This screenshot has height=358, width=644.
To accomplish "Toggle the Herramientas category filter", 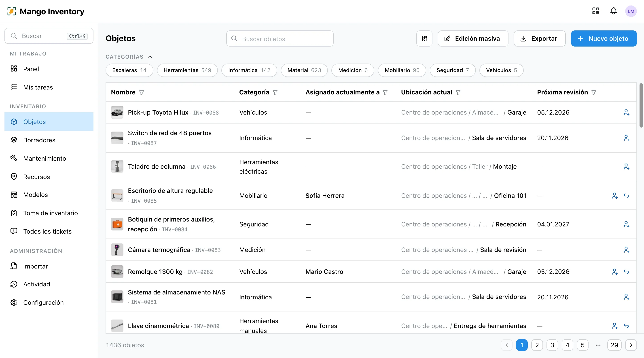I will coord(187,70).
